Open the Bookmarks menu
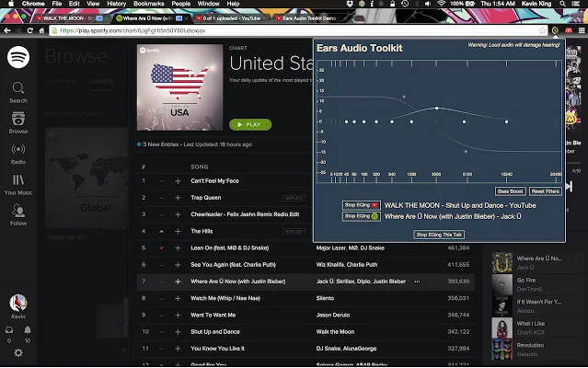The image size is (588, 368). [x=148, y=4]
